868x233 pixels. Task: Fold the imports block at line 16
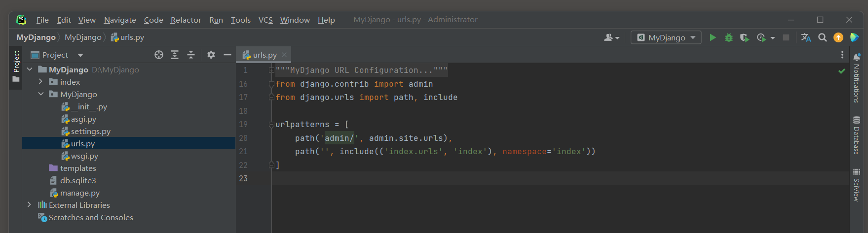271,84
